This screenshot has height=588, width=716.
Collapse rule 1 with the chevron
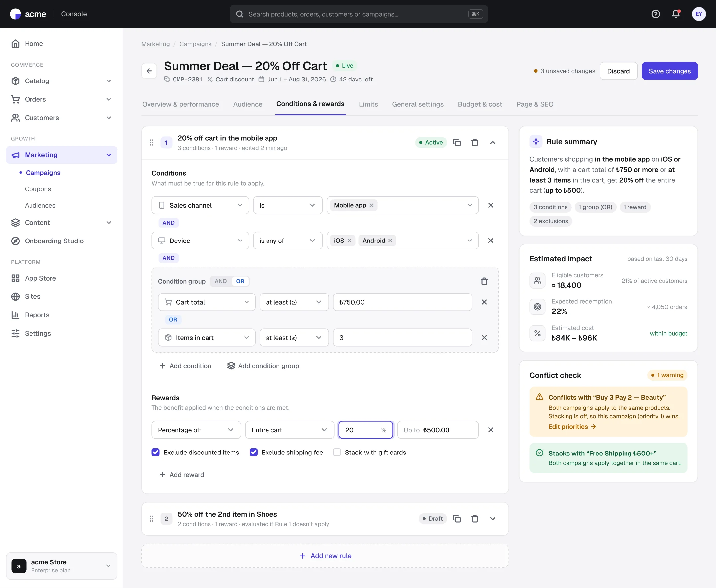[x=493, y=142]
